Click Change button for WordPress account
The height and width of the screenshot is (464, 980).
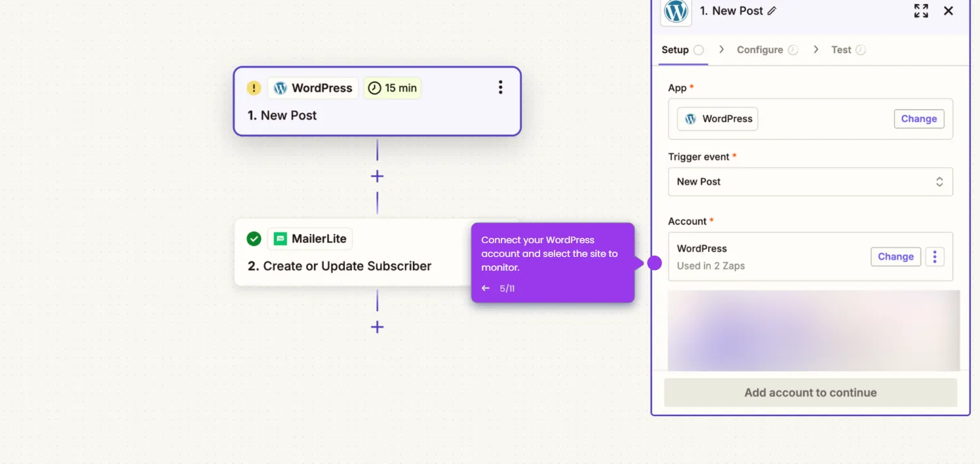895,257
